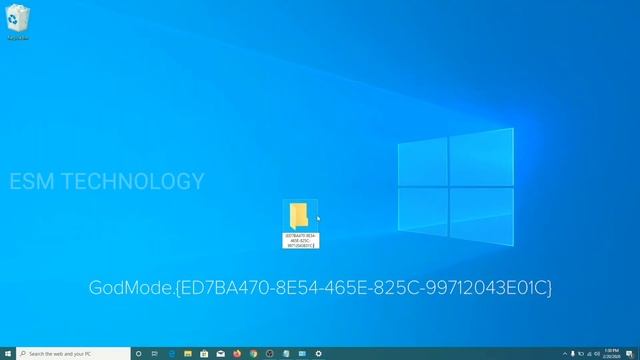640x360 pixels.
Task: Open the volume speaker tray icon
Action: click(x=597, y=354)
